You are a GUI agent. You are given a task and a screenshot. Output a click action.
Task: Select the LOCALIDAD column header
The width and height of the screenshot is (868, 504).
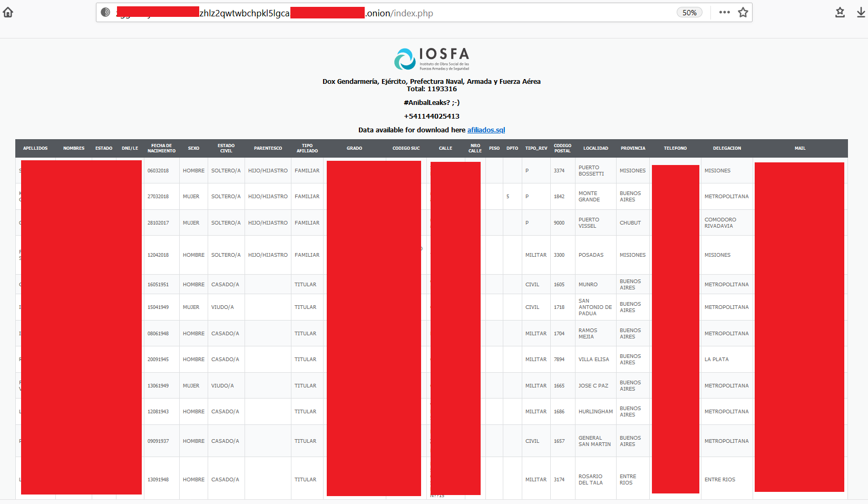[596, 148]
